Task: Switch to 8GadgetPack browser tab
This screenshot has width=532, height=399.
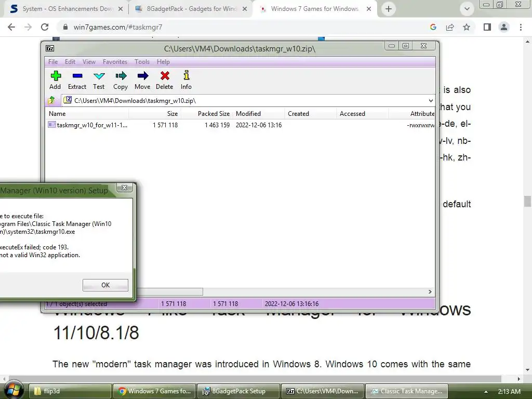Action: (190, 9)
